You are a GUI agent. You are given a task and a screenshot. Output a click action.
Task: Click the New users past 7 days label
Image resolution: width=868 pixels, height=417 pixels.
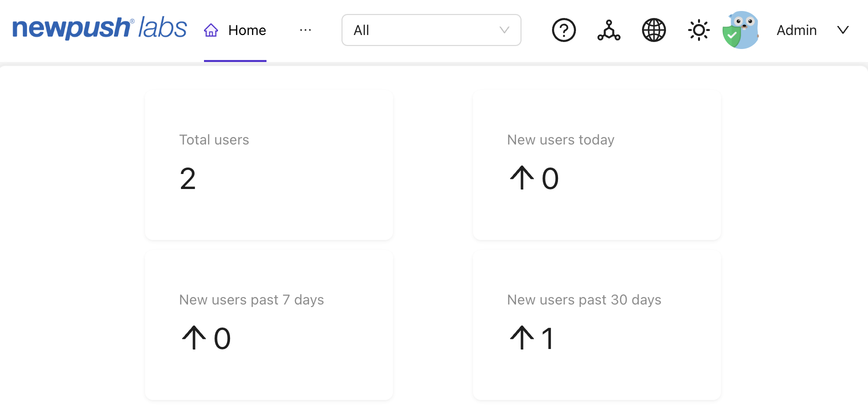[x=251, y=300]
